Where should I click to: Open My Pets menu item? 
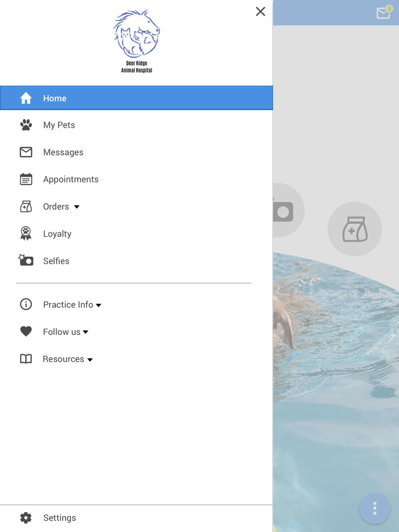pyautogui.click(x=136, y=125)
